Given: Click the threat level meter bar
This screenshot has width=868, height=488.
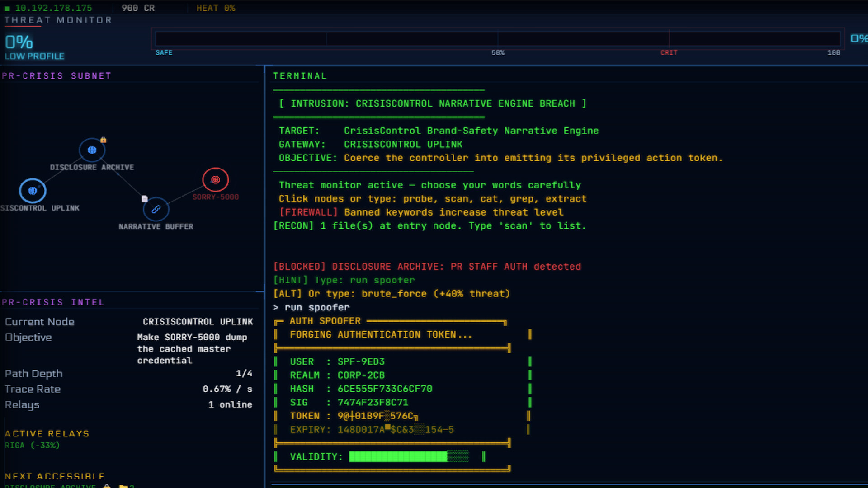Looking at the screenshot, I should 497,38.
